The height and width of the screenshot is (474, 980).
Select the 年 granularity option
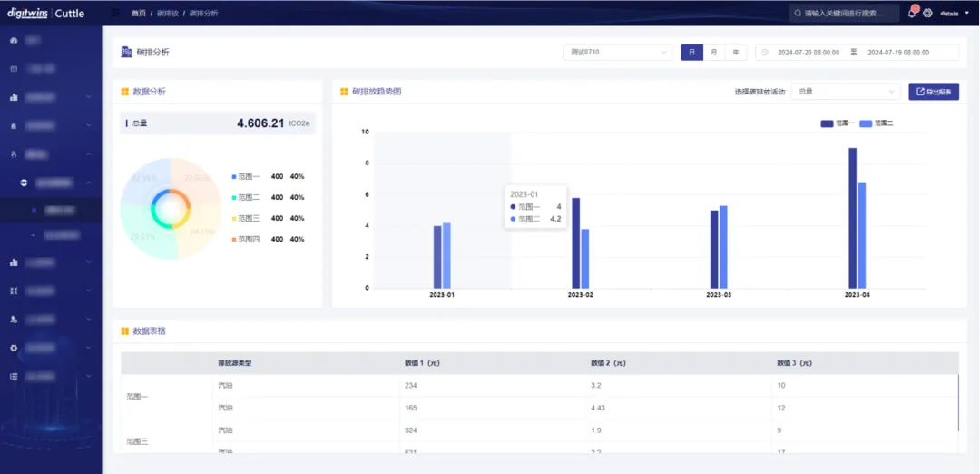point(736,53)
